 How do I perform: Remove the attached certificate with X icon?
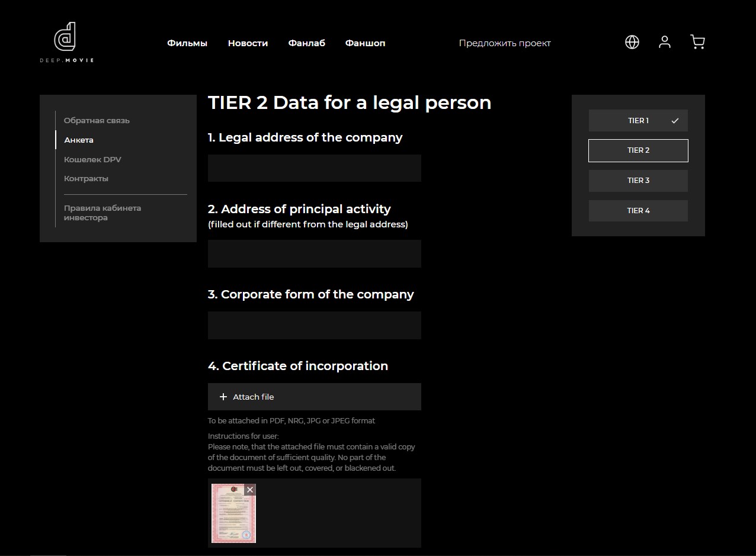point(250,490)
